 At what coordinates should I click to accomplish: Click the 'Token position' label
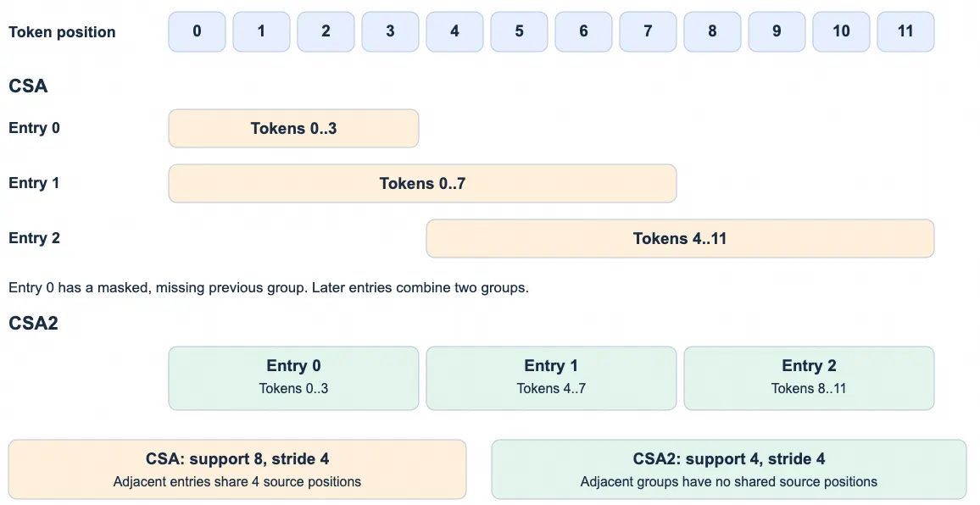tap(62, 32)
